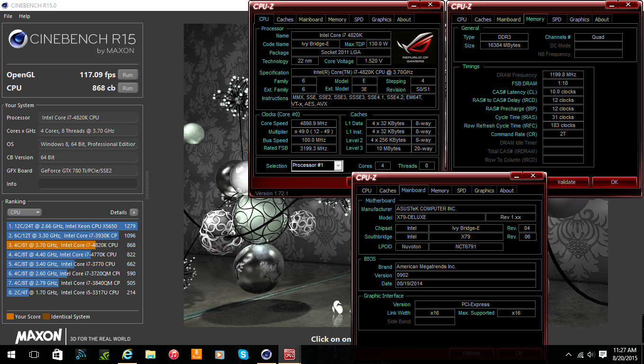Click BIOS Version value 0902
Viewport: 644px width, 364px height.
[x=465, y=275]
